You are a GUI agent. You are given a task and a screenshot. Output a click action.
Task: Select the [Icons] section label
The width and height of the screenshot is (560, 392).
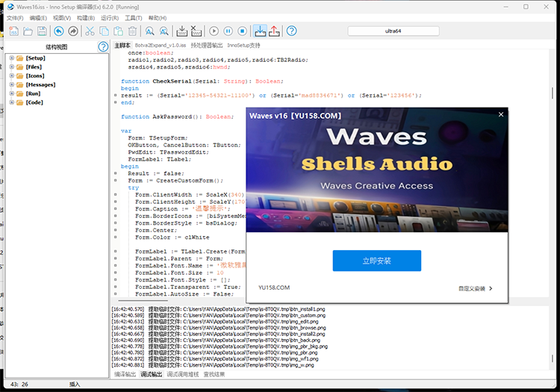(x=35, y=75)
